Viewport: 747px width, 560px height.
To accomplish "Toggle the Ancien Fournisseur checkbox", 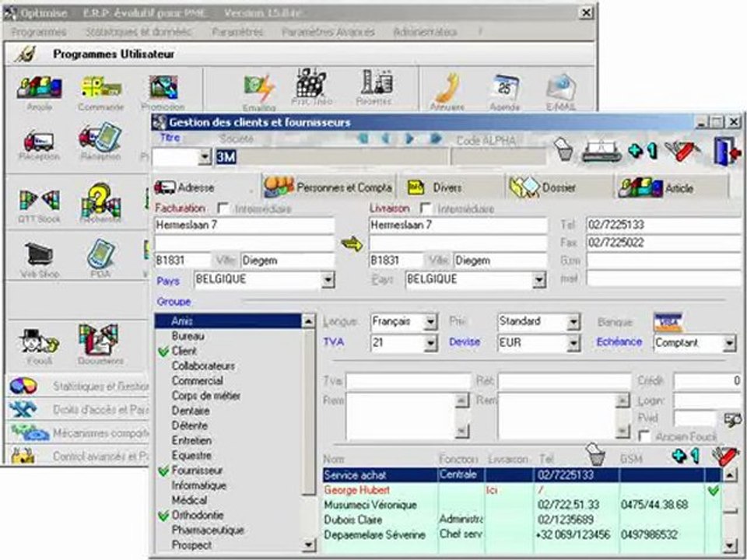I will point(644,436).
